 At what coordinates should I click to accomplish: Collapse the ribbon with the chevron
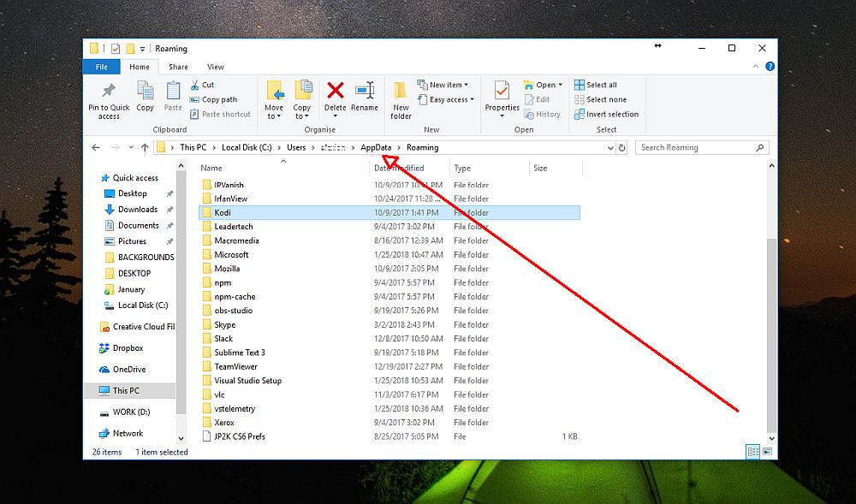(x=756, y=67)
